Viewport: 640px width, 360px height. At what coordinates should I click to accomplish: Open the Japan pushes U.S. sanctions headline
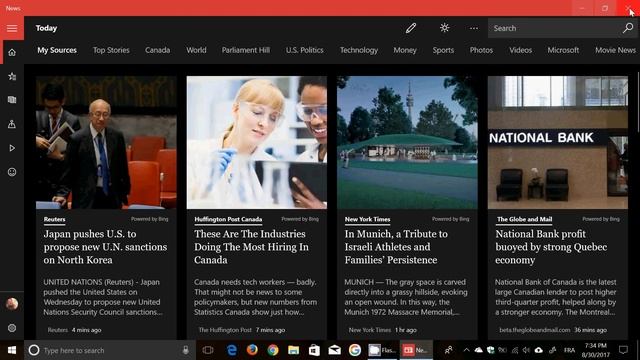point(105,247)
